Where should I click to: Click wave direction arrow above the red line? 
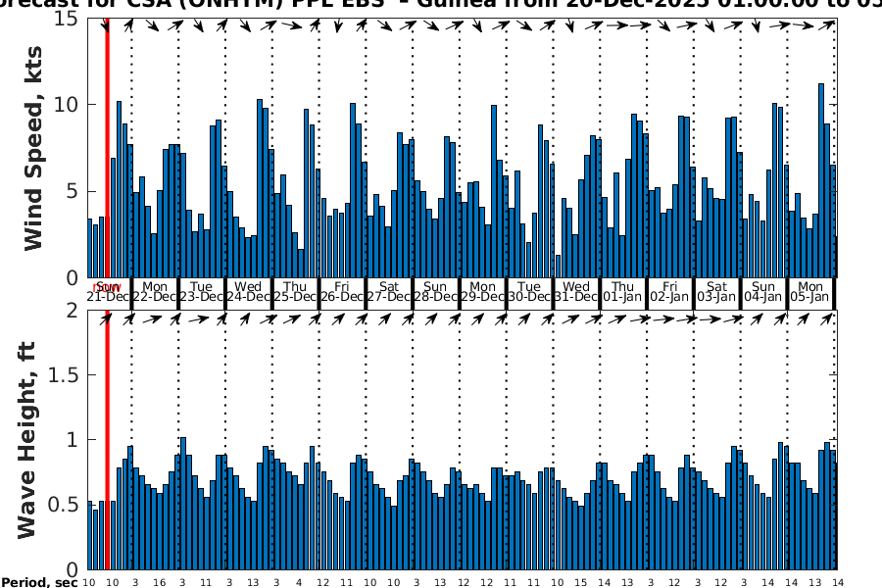pyautogui.click(x=106, y=318)
